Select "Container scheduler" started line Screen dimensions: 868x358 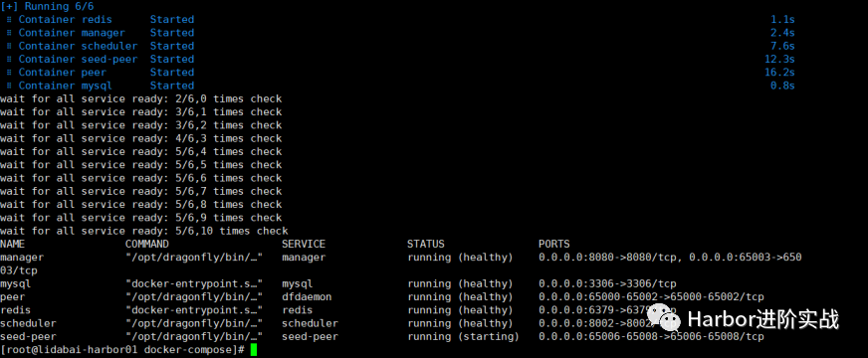pyautogui.click(x=101, y=47)
